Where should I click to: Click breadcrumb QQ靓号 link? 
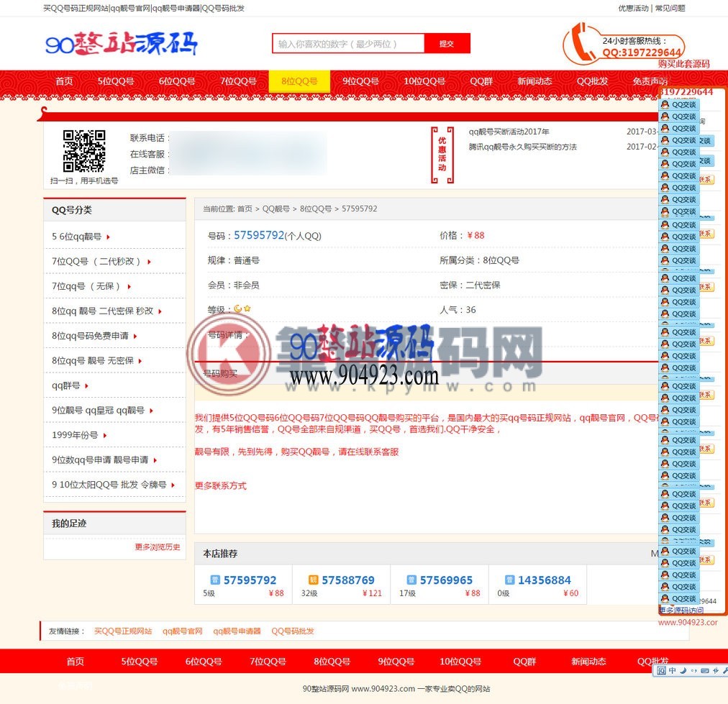coord(276,209)
